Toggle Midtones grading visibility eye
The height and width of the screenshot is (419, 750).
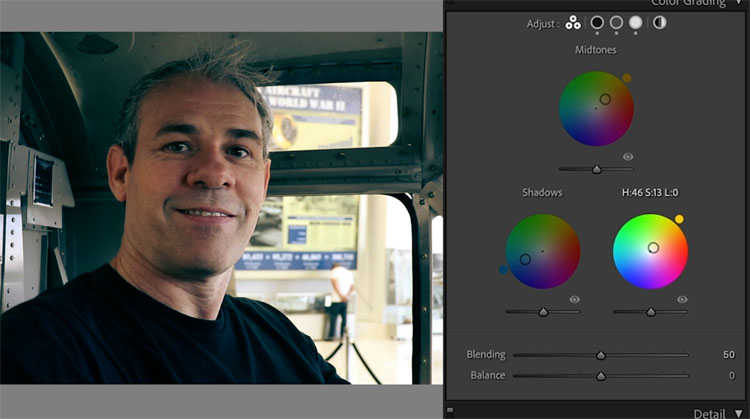628,157
